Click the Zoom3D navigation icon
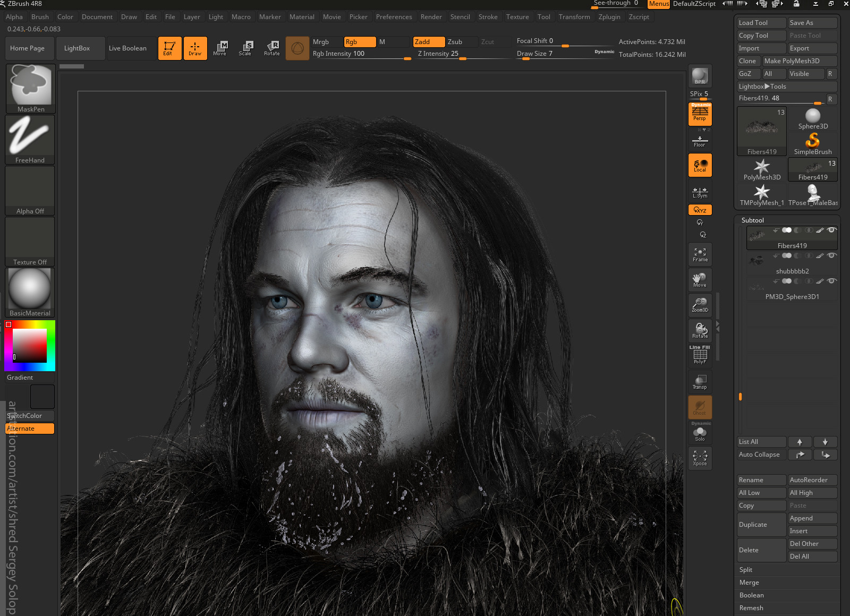Screen dimensions: 850x616 tap(700, 305)
